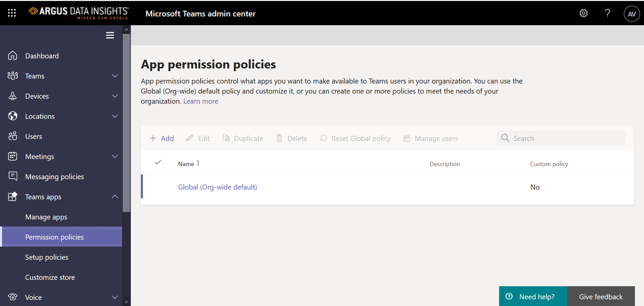644x306 pixels.
Task: Click the sidebar scrollbar down arrow
Action: click(x=126, y=301)
